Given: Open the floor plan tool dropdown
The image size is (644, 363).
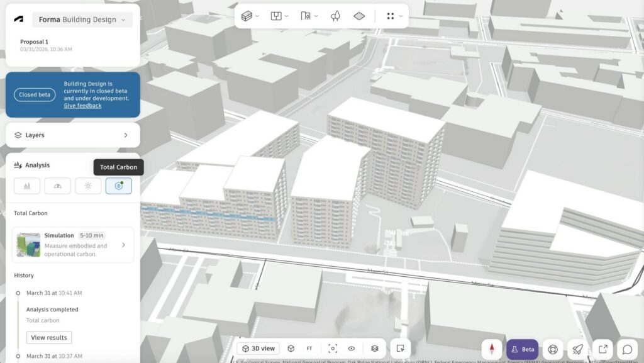Looking at the screenshot, I should point(279,16).
